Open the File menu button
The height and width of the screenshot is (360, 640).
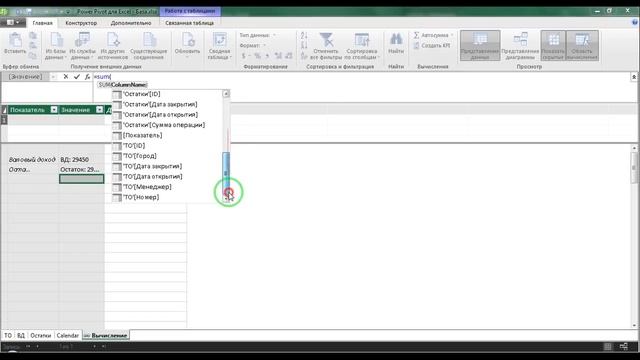coord(13,22)
